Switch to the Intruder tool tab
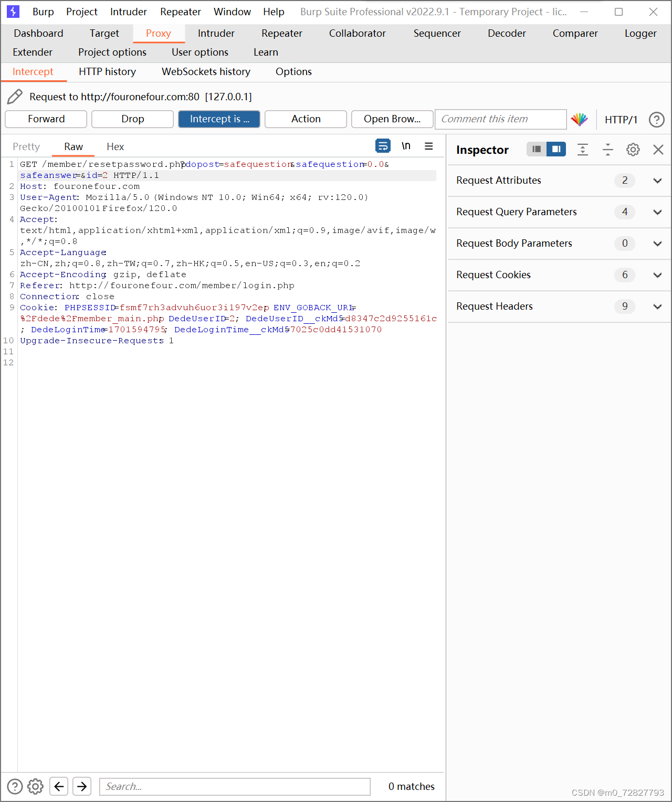 (x=216, y=33)
